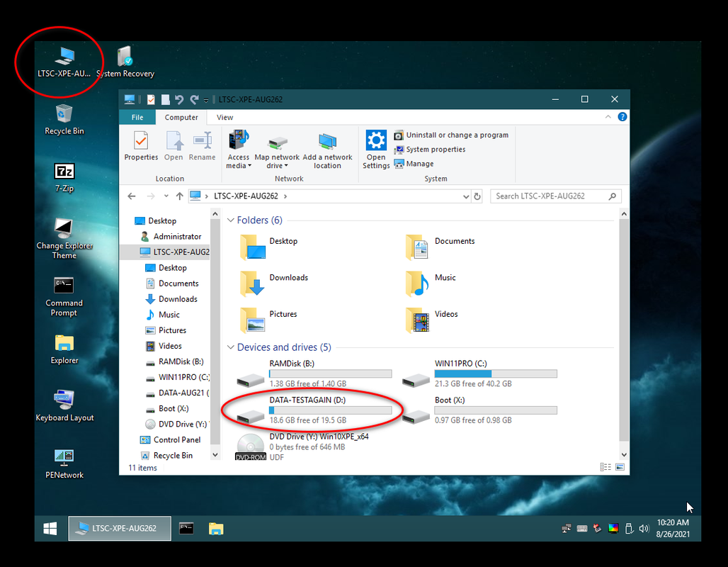Open the Windows Start button

(50, 529)
